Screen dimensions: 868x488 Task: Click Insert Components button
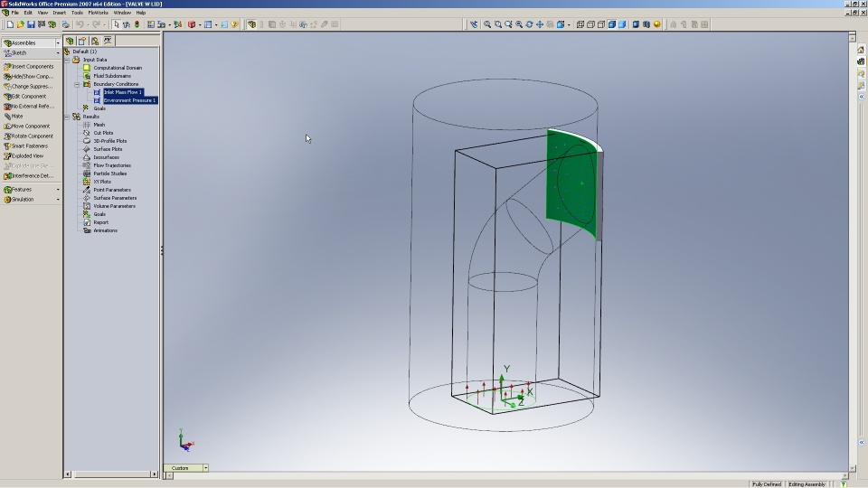pyautogui.click(x=29, y=66)
